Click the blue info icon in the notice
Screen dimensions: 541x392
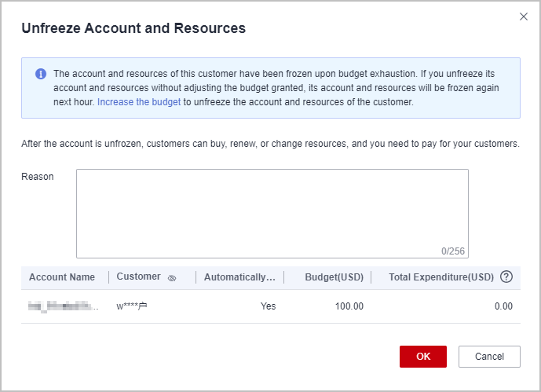[x=41, y=74]
